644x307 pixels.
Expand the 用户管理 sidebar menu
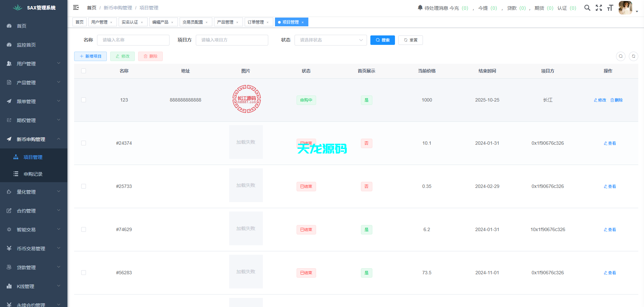(x=33, y=63)
